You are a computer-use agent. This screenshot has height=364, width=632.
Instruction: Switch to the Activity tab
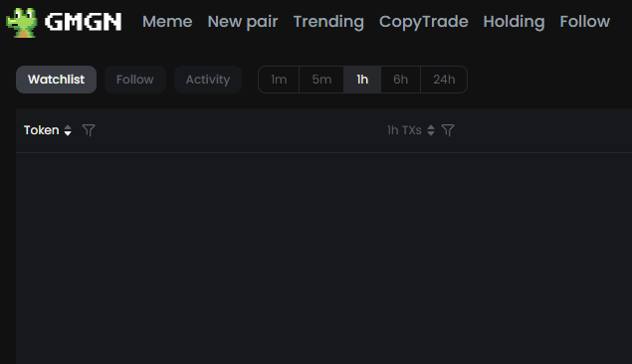[208, 80]
